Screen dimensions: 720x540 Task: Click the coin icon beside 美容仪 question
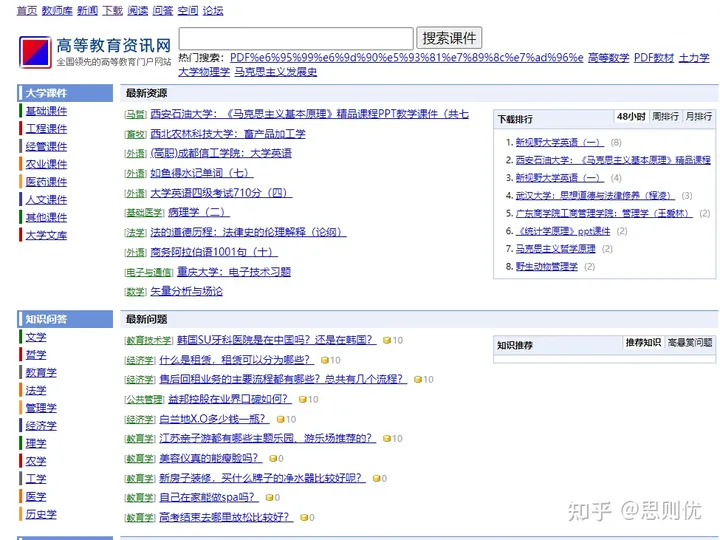coord(273,458)
